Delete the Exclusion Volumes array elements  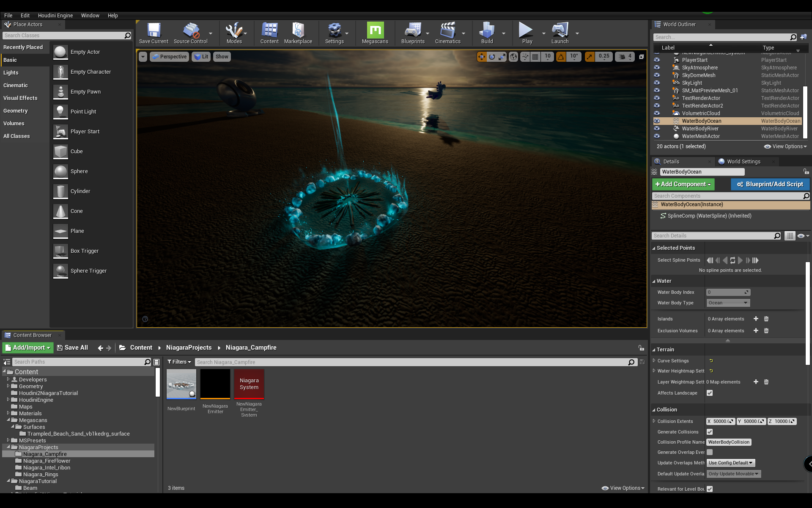pyautogui.click(x=766, y=331)
